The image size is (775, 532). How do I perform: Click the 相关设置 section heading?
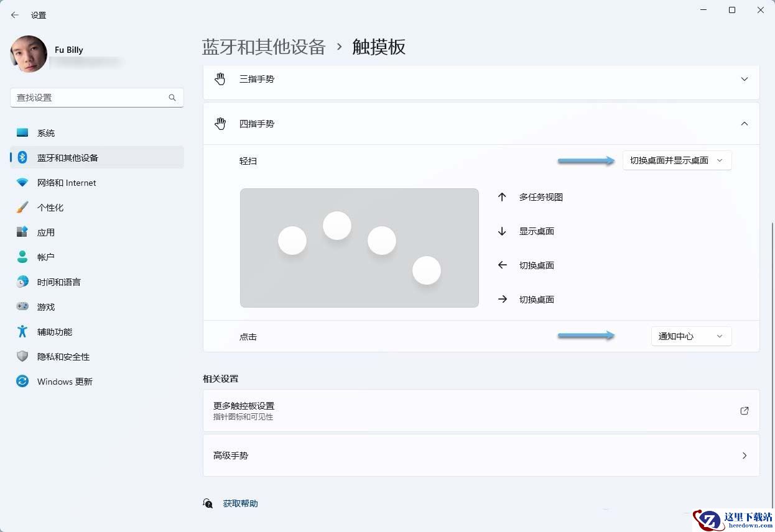pyautogui.click(x=221, y=378)
